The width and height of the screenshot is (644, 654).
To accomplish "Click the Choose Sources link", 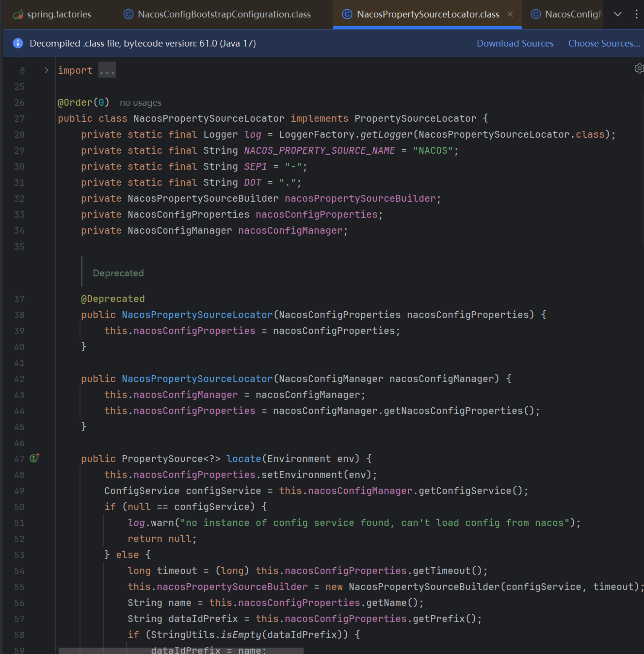I will (604, 43).
